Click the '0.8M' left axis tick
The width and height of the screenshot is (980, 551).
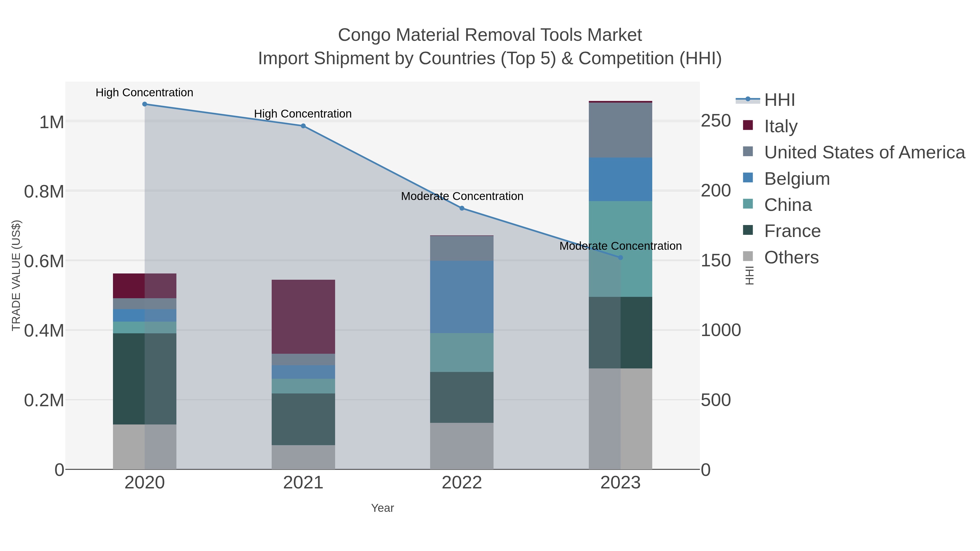point(45,192)
